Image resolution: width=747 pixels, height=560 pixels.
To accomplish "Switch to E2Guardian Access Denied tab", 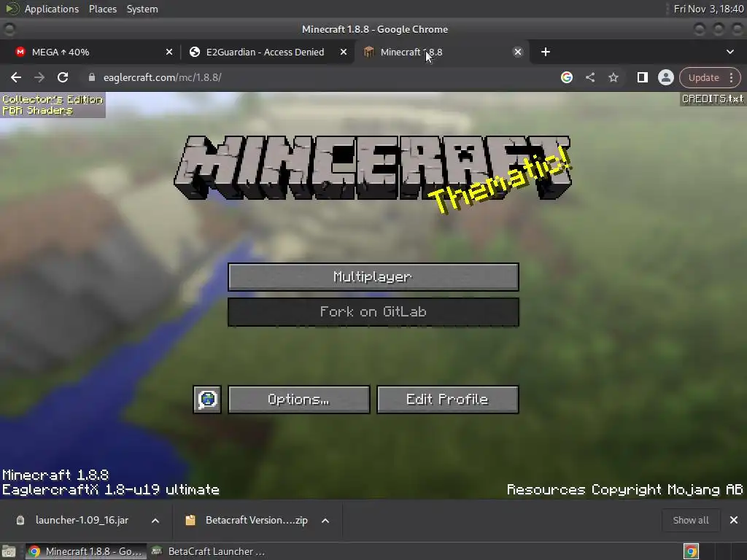I will (267, 52).
